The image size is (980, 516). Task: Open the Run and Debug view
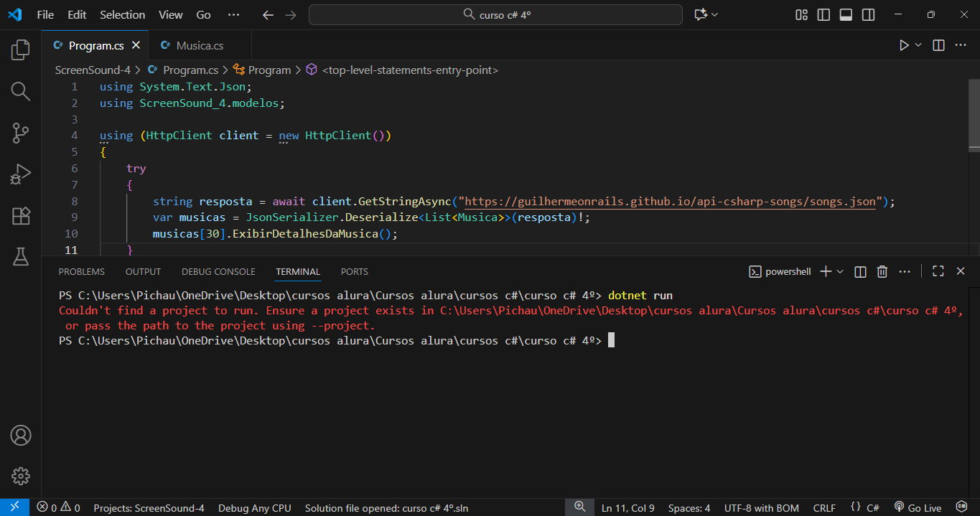pos(20,174)
